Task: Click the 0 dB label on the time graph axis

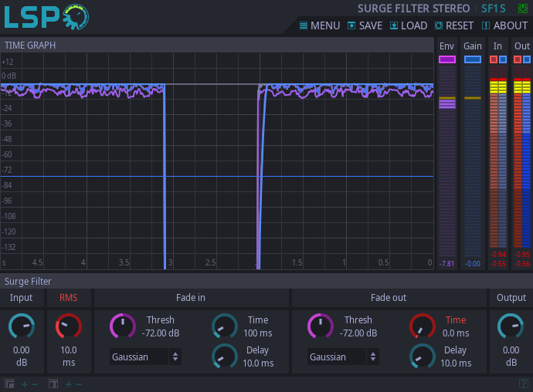Action: (8, 76)
